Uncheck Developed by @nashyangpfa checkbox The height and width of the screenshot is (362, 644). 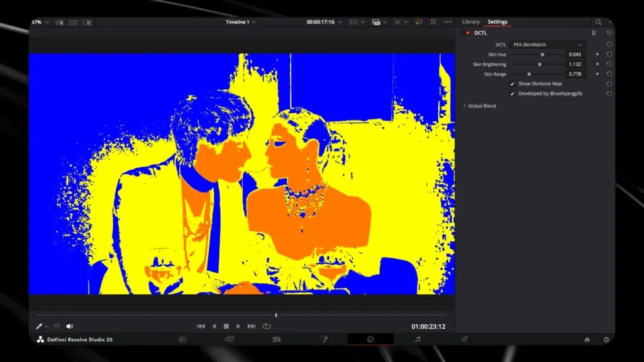tap(512, 94)
